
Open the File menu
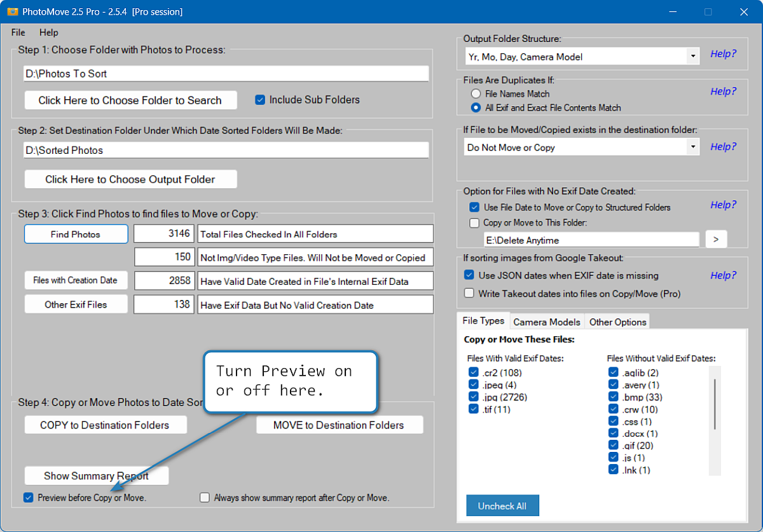18,32
